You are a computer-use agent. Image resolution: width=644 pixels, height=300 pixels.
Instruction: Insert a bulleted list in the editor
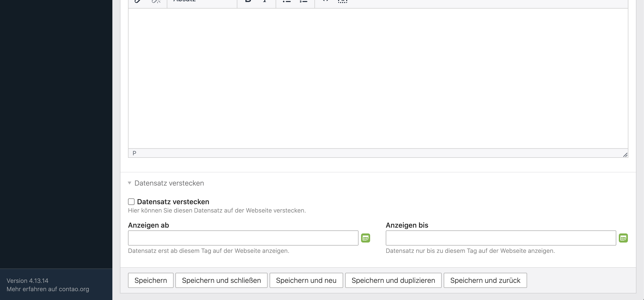pyautogui.click(x=286, y=1)
